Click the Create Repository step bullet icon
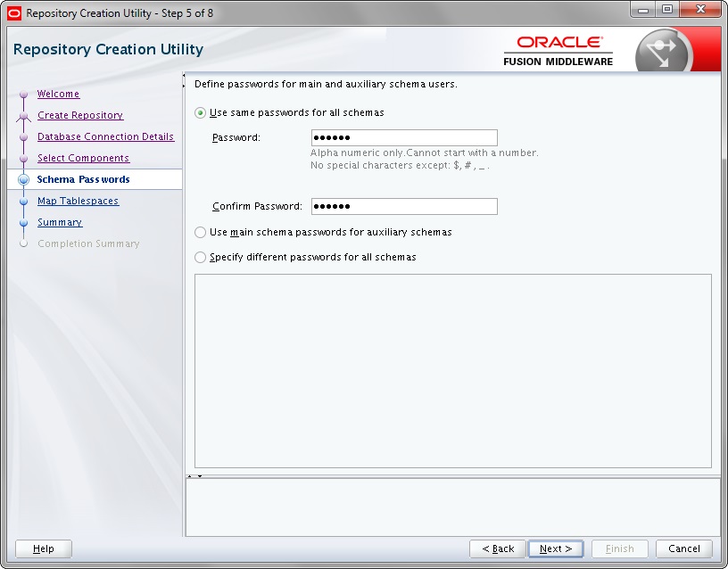The image size is (728, 569). pyautogui.click(x=24, y=116)
